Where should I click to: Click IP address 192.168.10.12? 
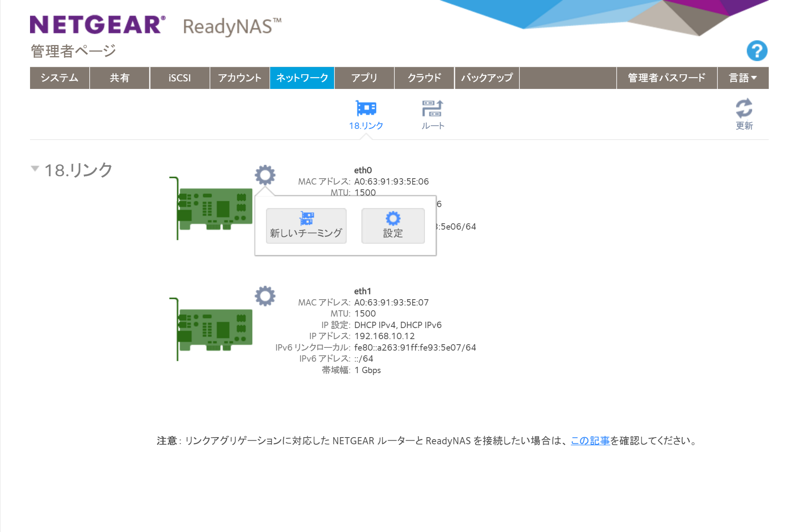click(385, 336)
